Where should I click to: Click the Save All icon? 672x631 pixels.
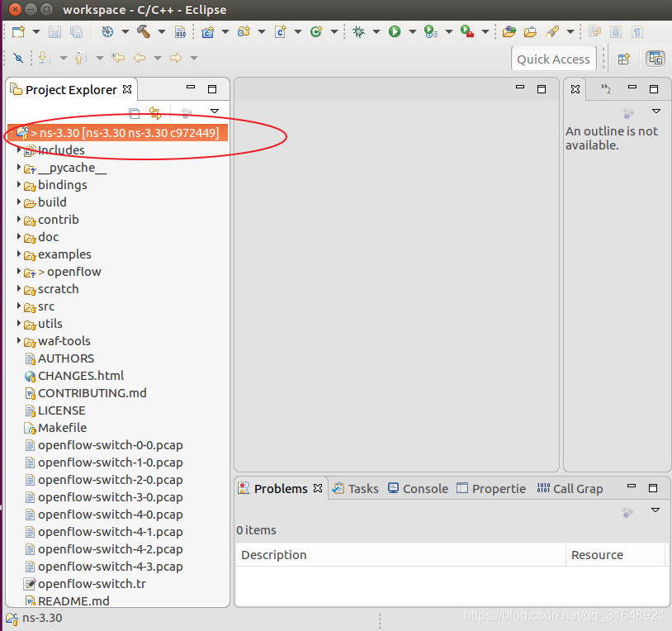click(x=76, y=31)
